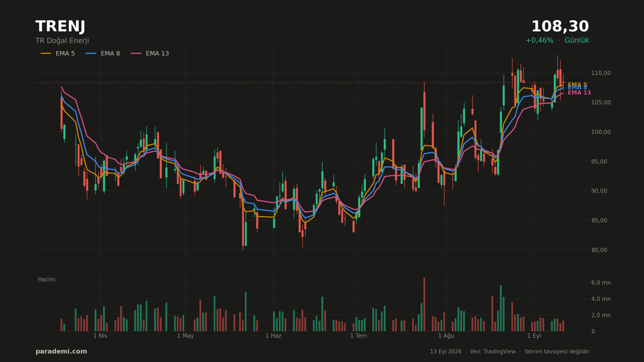Click the 105,00 price axis label
The width and height of the screenshot is (644, 362).
pos(601,103)
